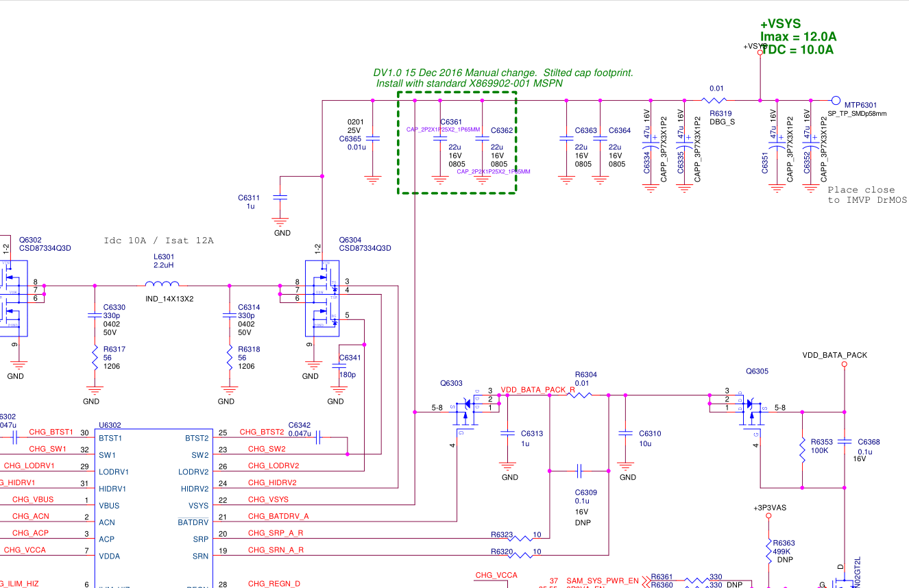The image size is (909, 588).
Task: Click pin name BTST1 on U6302
Action: tap(111, 438)
